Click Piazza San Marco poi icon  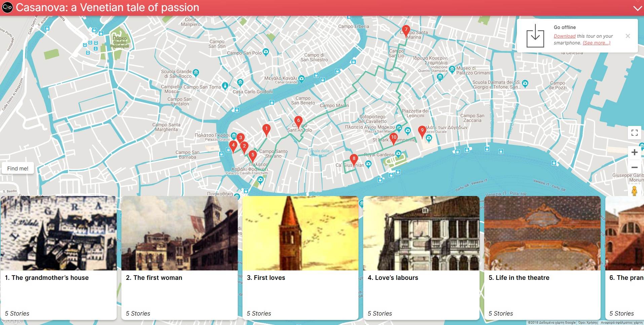399,128
